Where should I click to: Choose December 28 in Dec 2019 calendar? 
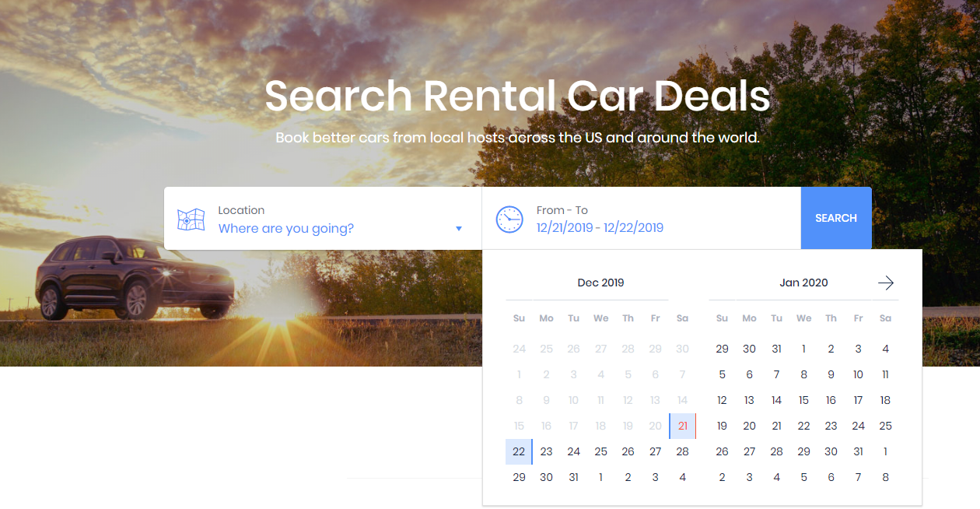pyautogui.click(x=682, y=451)
